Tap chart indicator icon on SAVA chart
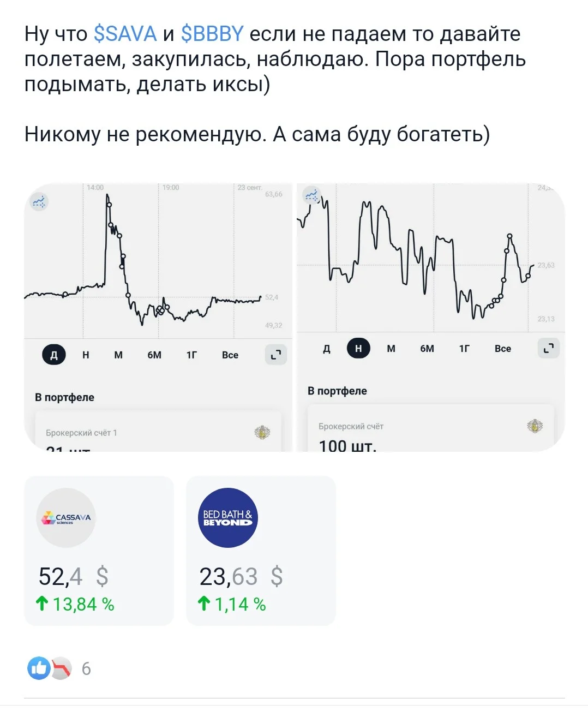The height and width of the screenshot is (711, 588). (x=39, y=202)
